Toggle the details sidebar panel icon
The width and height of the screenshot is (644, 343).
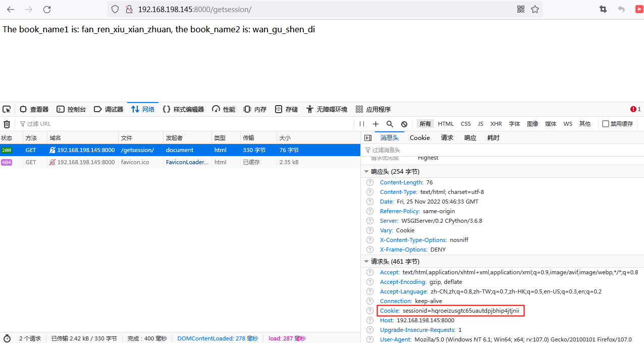368,138
